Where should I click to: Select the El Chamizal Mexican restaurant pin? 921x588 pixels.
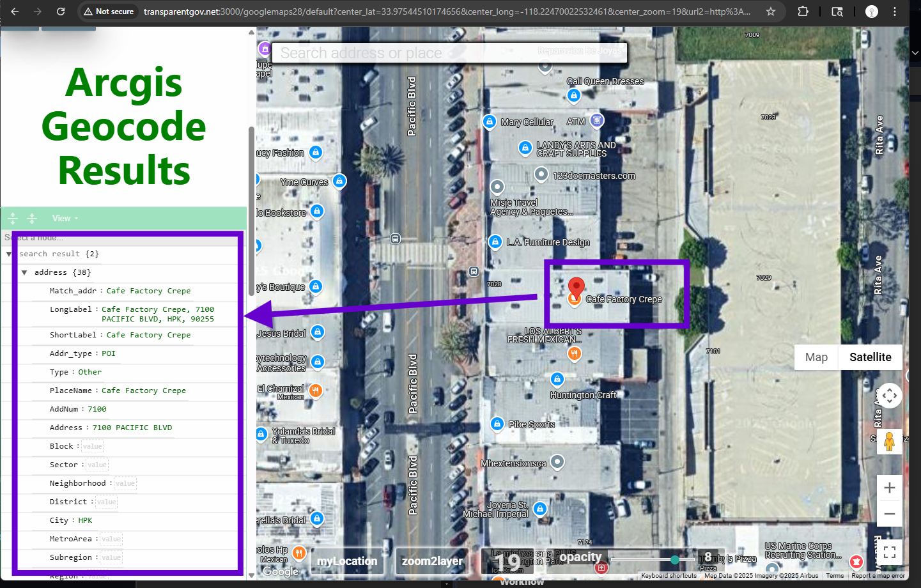click(315, 390)
